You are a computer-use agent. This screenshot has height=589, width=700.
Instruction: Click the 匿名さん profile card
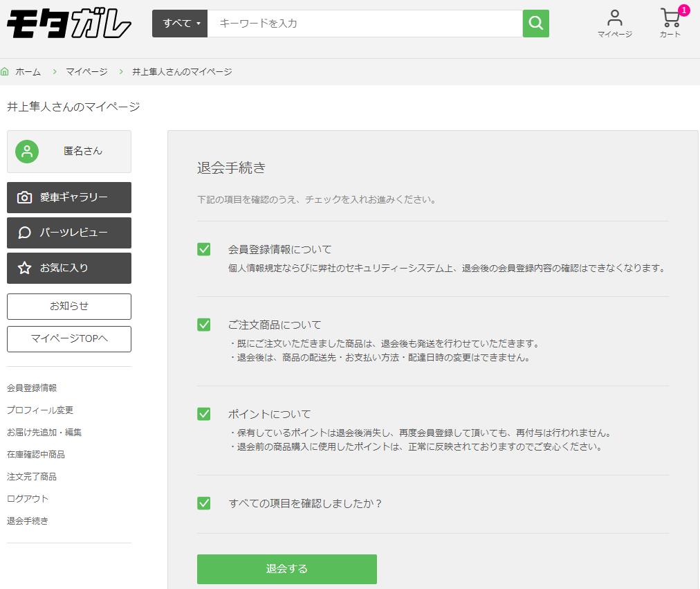pos(69,152)
